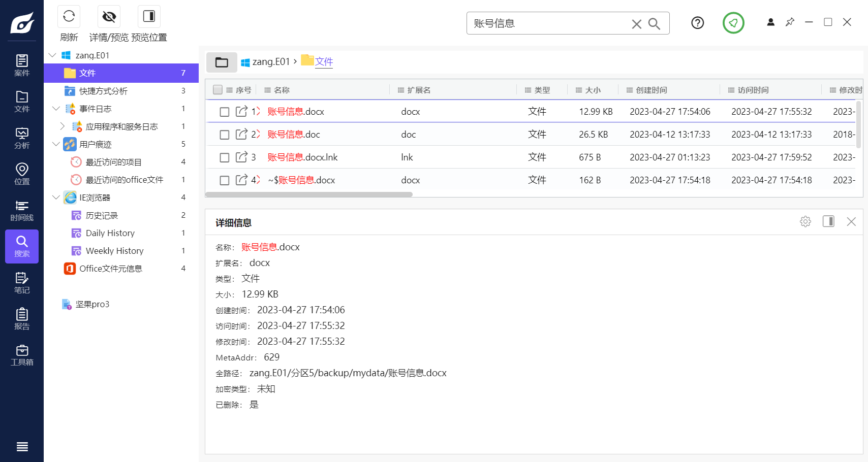Close the 详细信息 panel

pyautogui.click(x=851, y=221)
